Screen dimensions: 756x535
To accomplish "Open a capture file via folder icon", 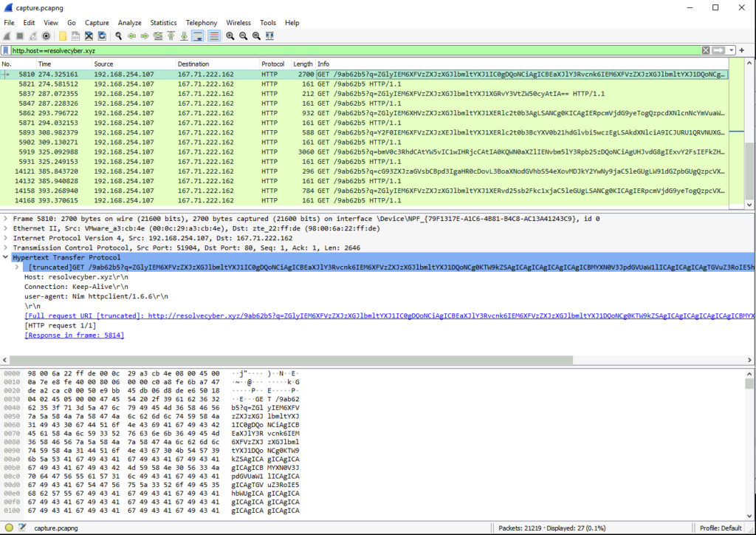I will (63, 36).
